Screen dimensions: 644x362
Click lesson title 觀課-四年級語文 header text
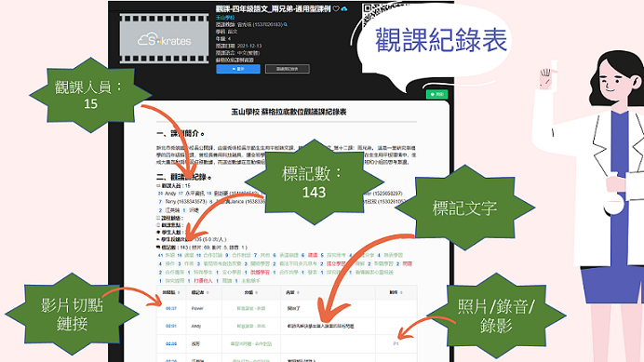273,8
